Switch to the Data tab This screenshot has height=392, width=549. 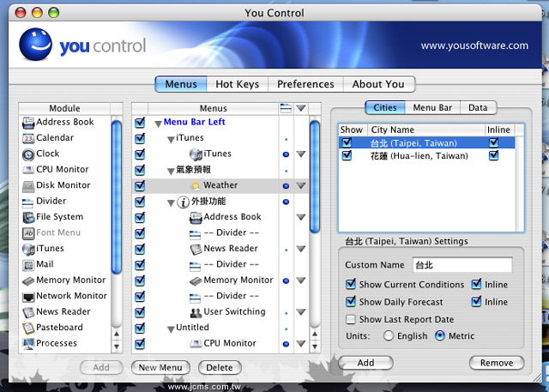pos(479,108)
